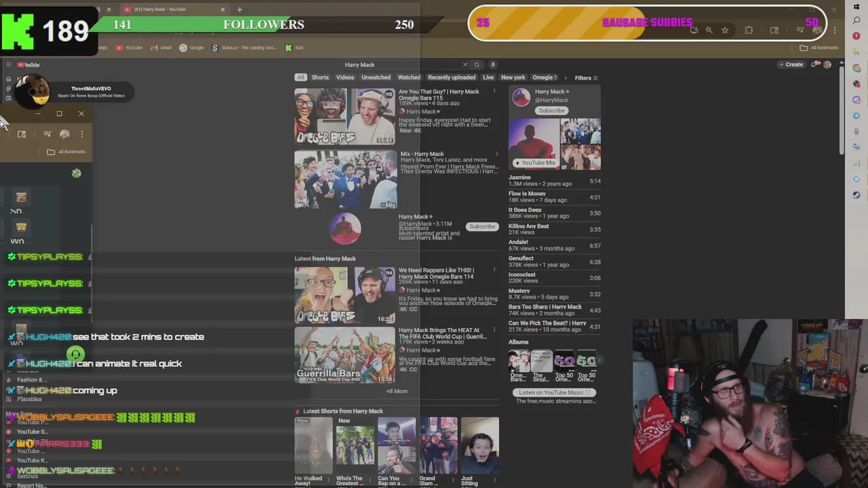The width and height of the screenshot is (868, 488).
Task: Open options for Omegle Bars 114 video
Action: 494,270
